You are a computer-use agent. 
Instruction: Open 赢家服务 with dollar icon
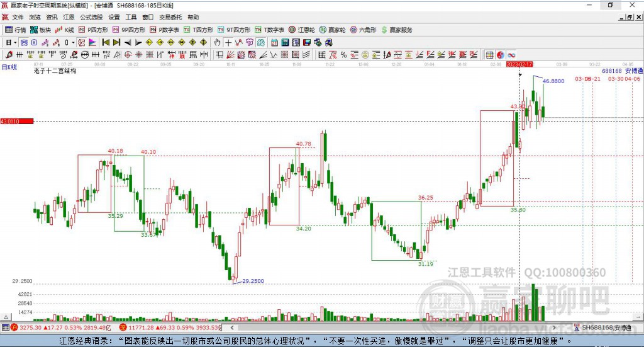tap(397, 30)
